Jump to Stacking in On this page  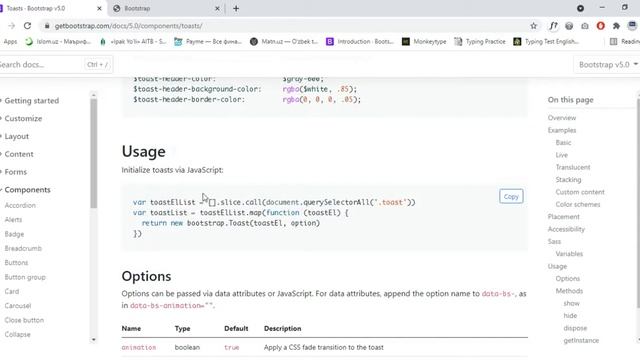tap(568, 180)
